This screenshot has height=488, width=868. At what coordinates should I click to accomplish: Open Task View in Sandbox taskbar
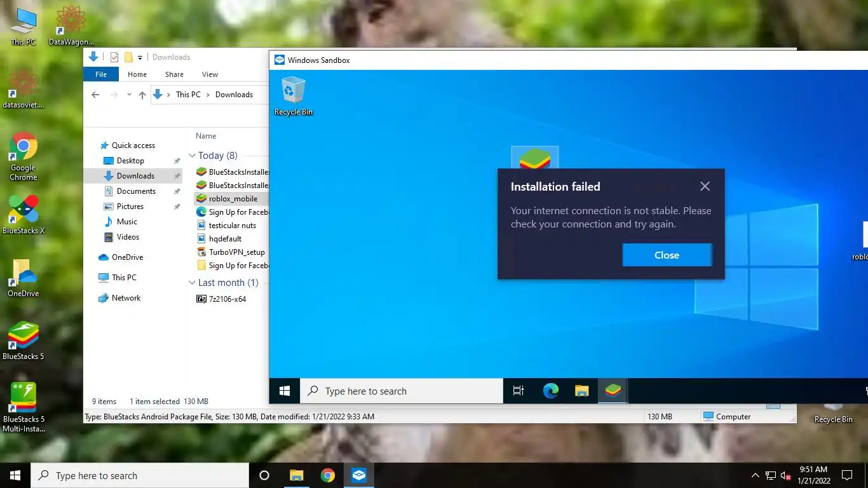tap(519, 391)
